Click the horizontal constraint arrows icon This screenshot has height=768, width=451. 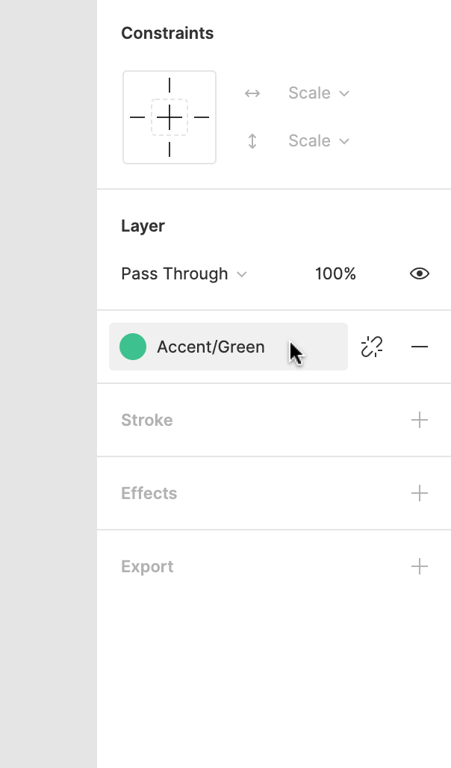[x=252, y=93]
